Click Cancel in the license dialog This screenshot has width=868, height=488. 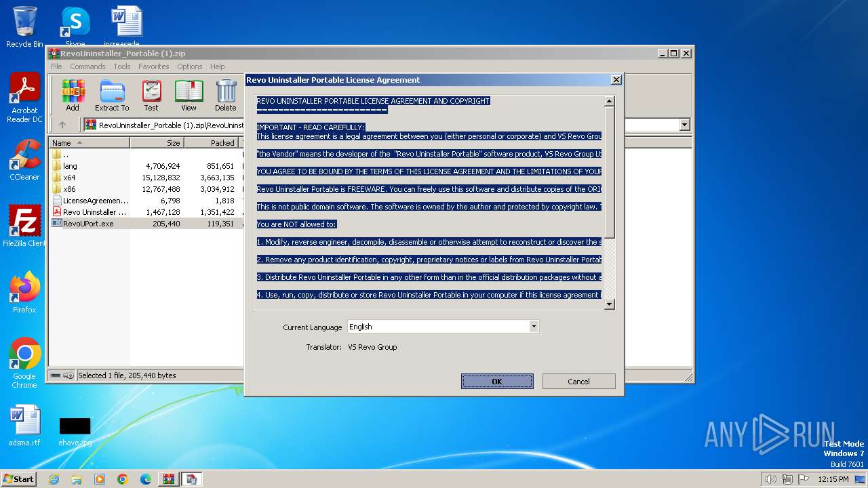578,382
